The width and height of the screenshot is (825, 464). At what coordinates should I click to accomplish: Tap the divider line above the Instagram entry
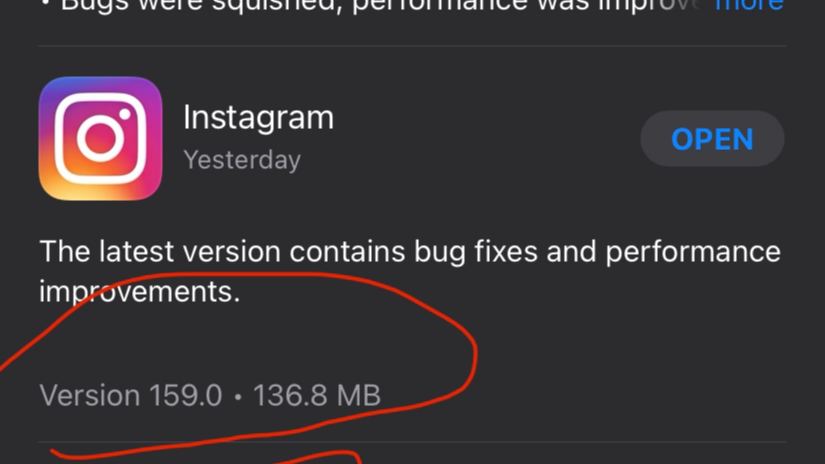pyautogui.click(x=412, y=46)
